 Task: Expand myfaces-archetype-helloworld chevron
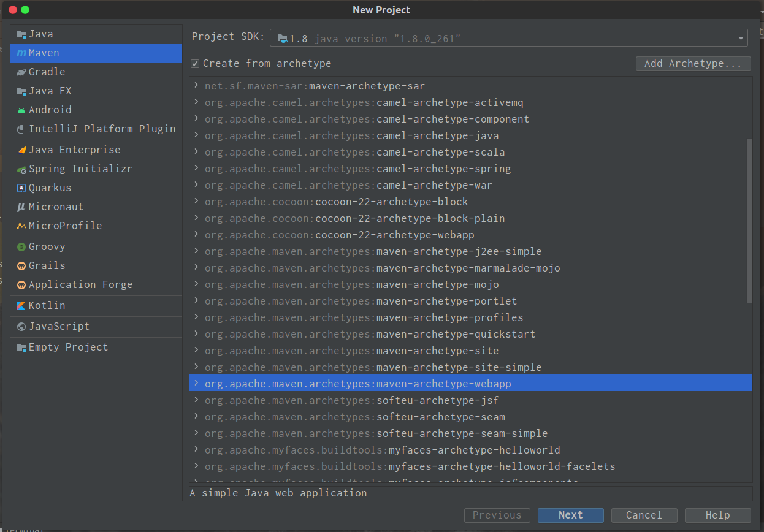point(196,450)
